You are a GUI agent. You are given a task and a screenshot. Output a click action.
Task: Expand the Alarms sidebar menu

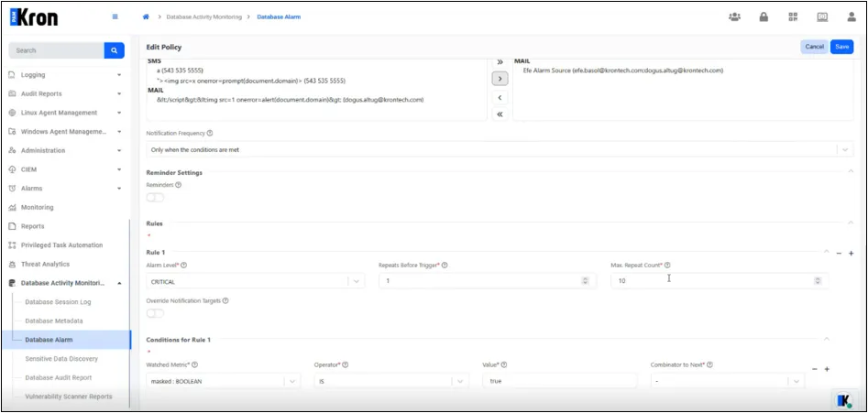pos(65,188)
